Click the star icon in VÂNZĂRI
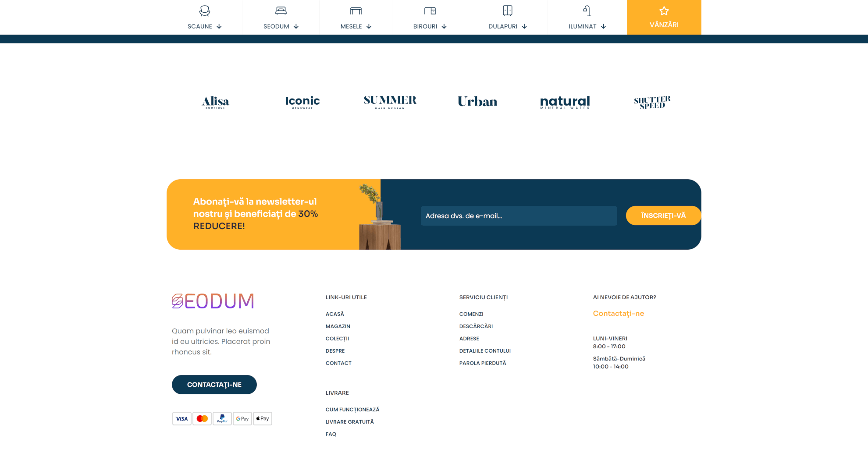 (664, 11)
